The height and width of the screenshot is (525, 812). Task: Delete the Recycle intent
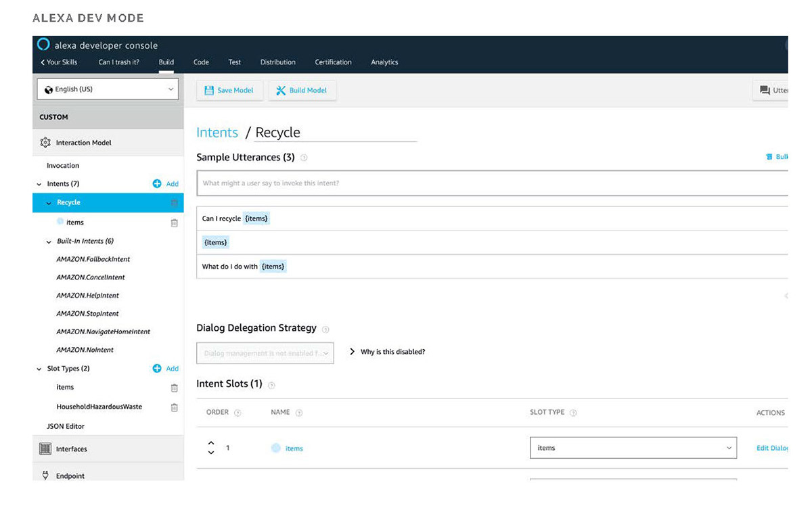pyautogui.click(x=174, y=203)
